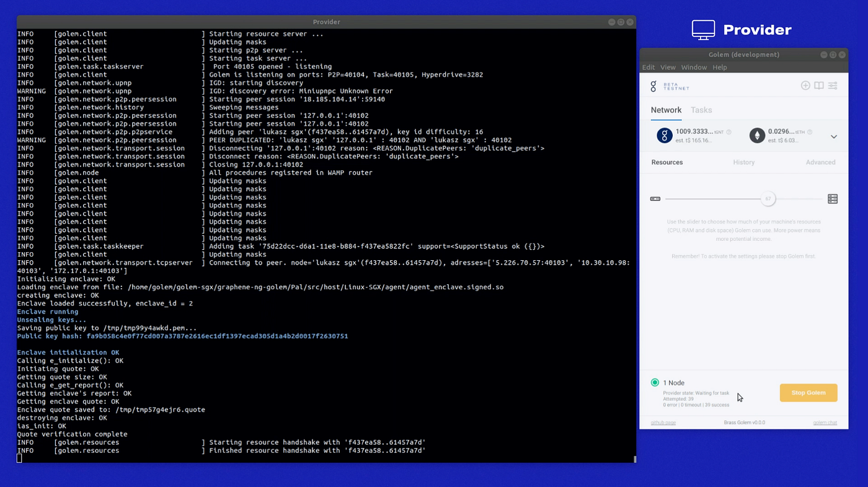868x487 pixels.
Task: Open the Window menu in Golem
Action: click(x=694, y=67)
